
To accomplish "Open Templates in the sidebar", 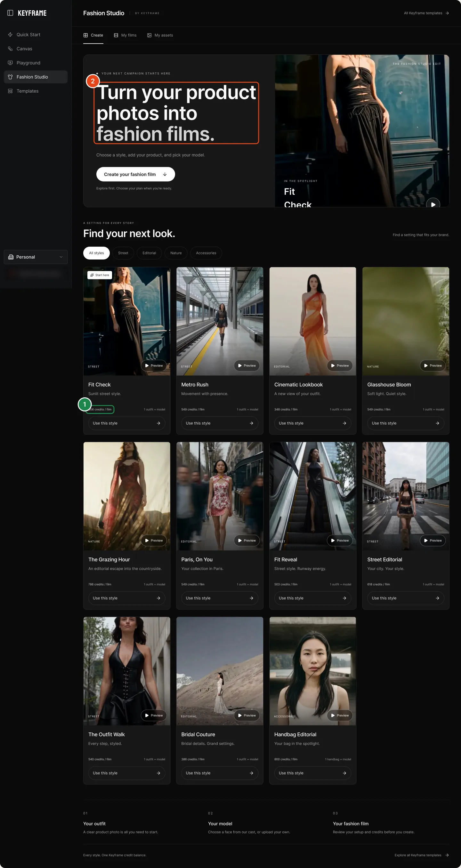I will [35, 91].
